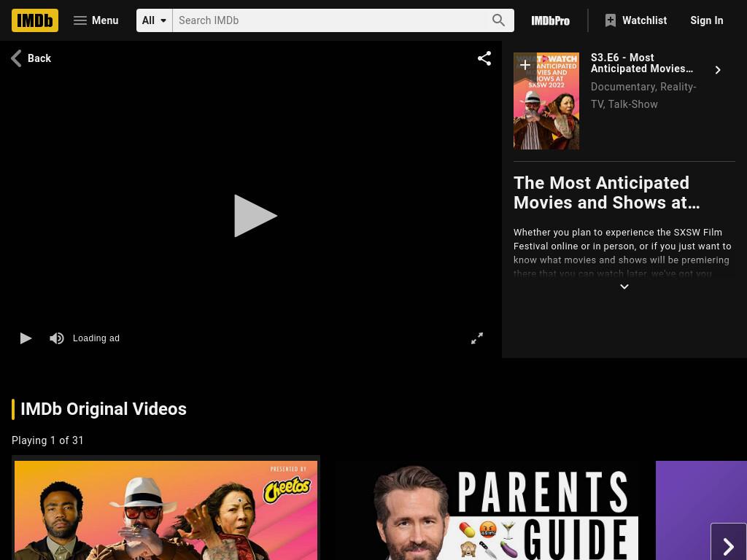The image size is (747, 560).
Task: Toggle fullscreen with the expand arrows icon
Action: pos(477,338)
